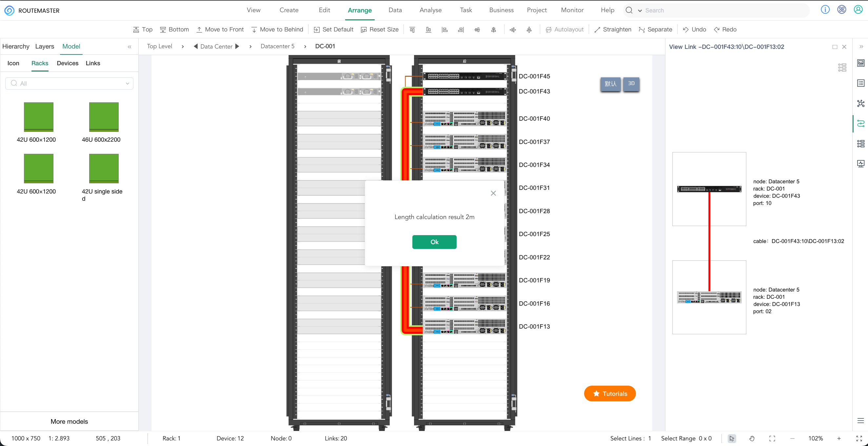Open the Arrange menu
This screenshot has width=868, height=446.
click(x=360, y=10)
